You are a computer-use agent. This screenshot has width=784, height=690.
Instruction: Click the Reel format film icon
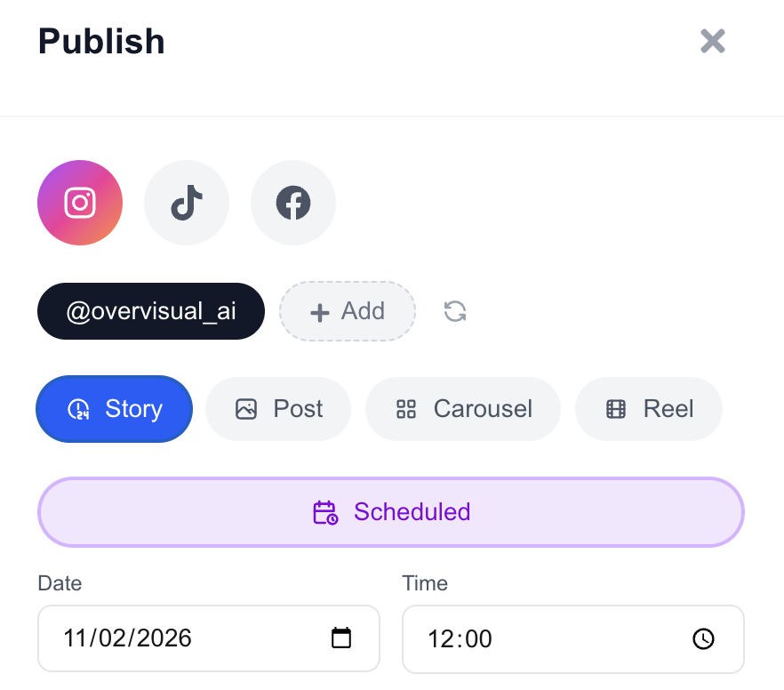pyautogui.click(x=615, y=409)
